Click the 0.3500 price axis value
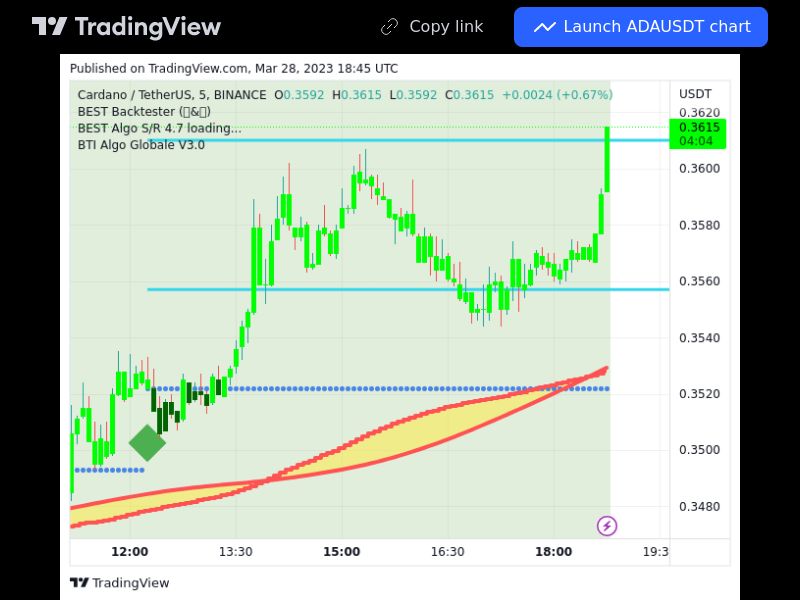This screenshot has height=600, width=800. 699,450
